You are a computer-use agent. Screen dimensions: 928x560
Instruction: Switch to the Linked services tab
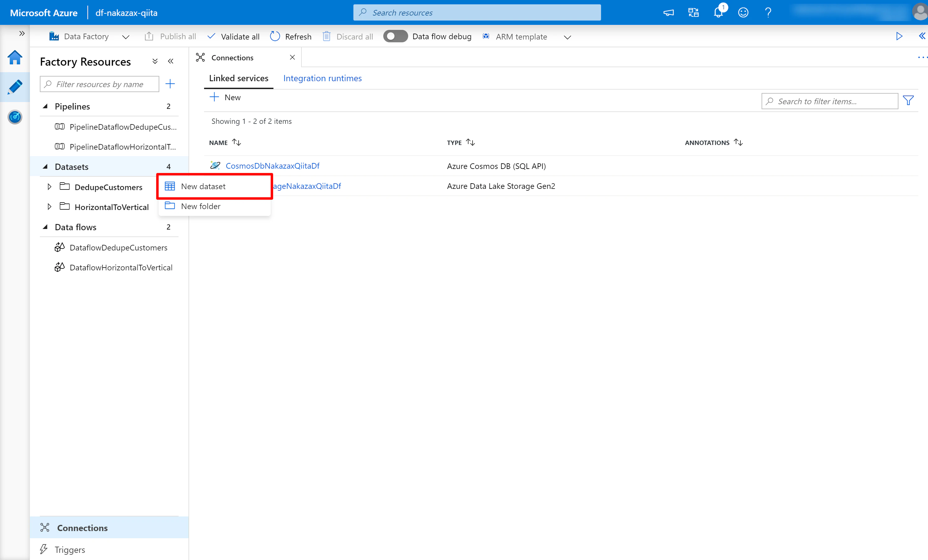pyautogui.click(x=239, y=78)
